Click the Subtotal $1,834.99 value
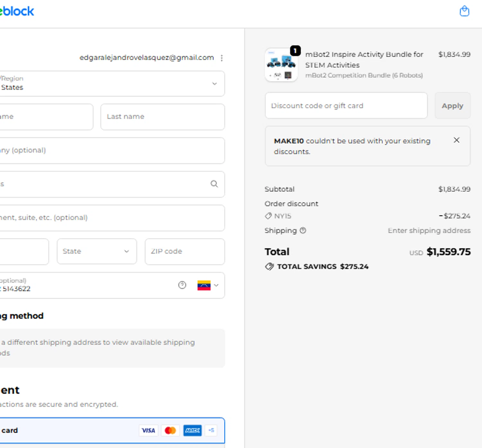Viewport: 482px width, 448px height. pyautogui.click(x=454, y=189)
